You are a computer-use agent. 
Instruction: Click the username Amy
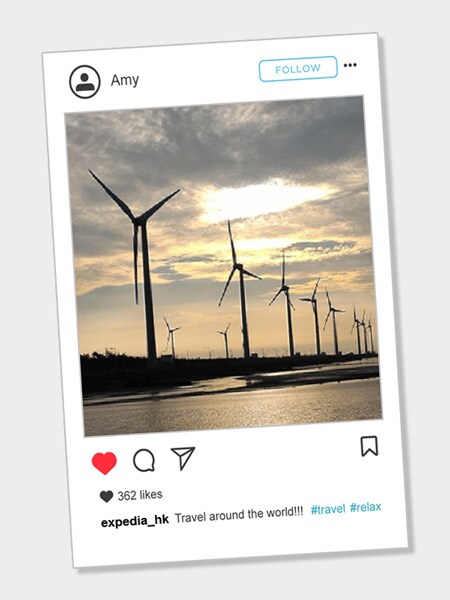(125, 80)
